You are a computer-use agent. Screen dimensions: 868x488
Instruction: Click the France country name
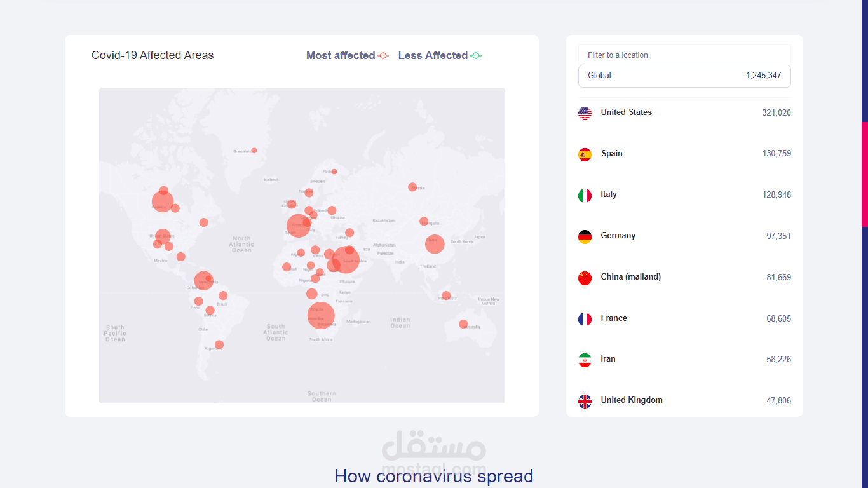click(613, 318)
